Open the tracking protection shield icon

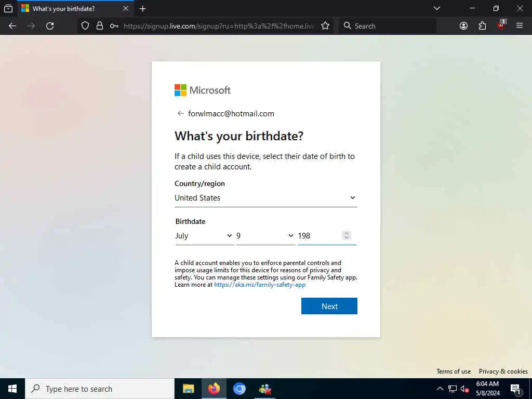point(85,26)
